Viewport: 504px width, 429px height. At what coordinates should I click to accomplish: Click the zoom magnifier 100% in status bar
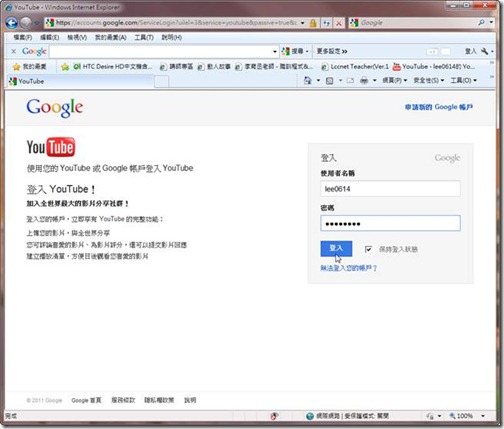point(461,416)
